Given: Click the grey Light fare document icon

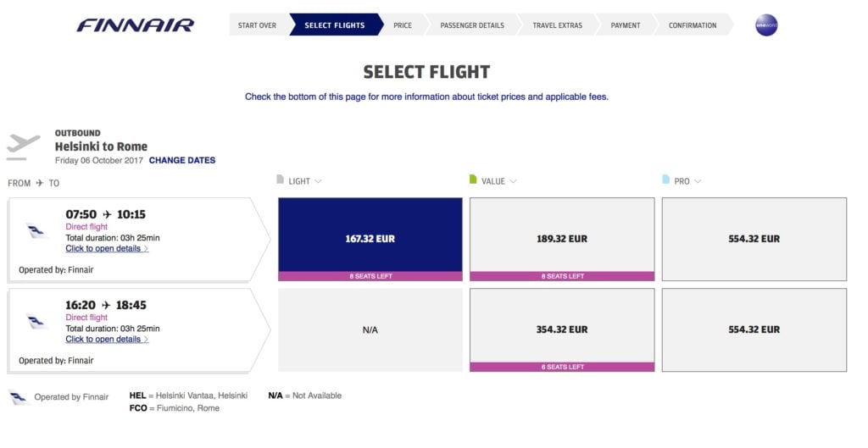Looking at the screenshot, I should point(280,180).
